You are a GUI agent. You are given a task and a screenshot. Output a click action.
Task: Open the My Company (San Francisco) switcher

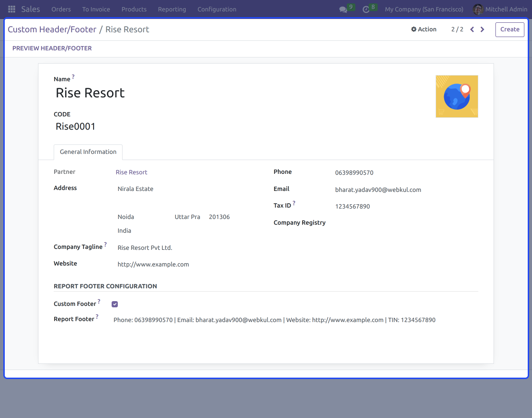pos(424,9)
